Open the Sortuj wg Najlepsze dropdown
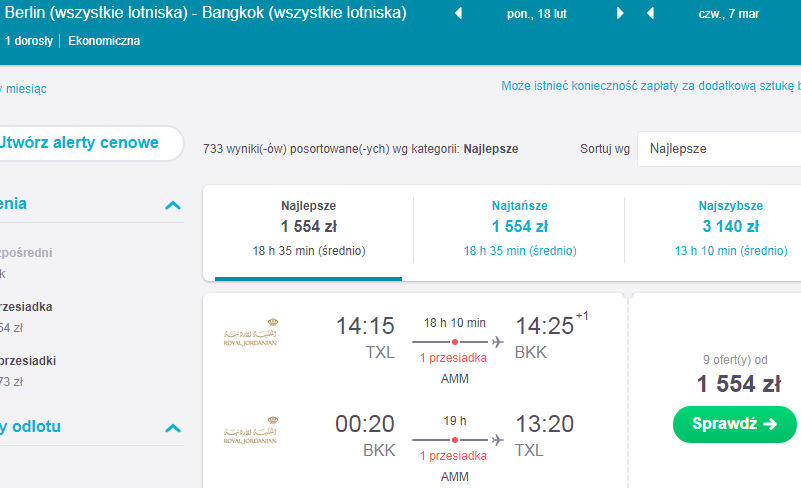The image size is (801, 488). click(x=719, y=149)
